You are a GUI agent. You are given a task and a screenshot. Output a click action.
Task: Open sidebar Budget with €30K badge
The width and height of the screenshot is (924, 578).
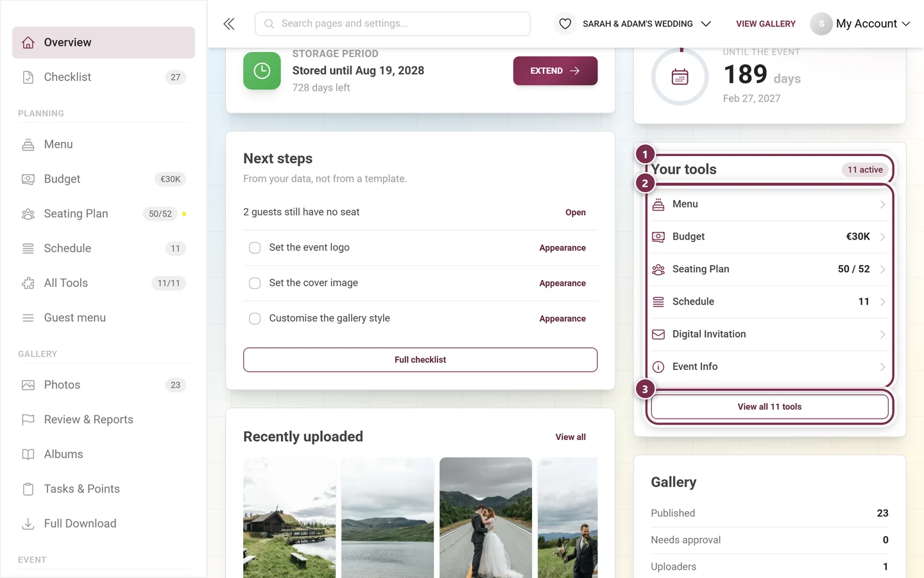103,179
